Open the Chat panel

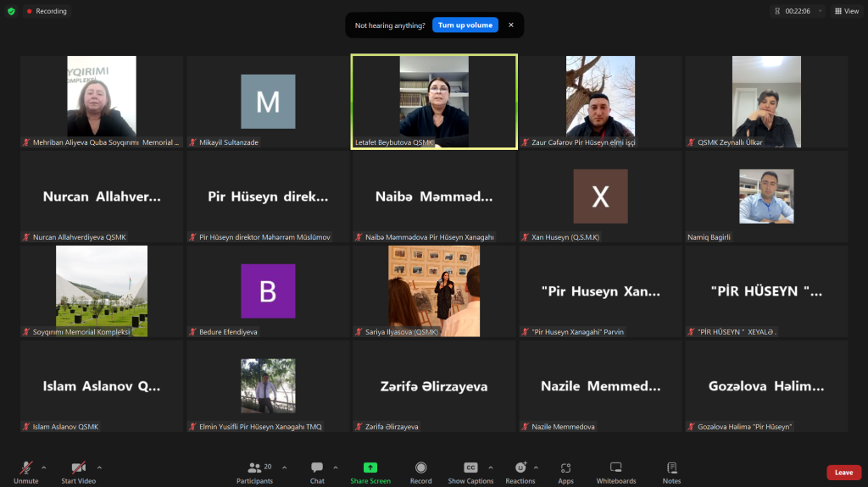pos(317,473)
